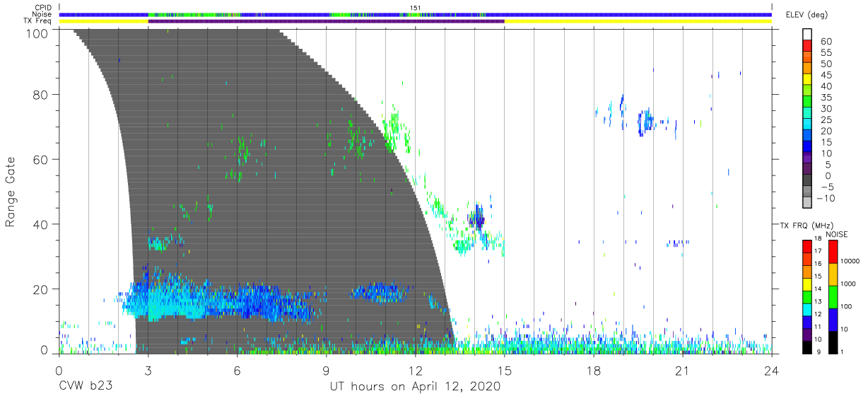Click the ELEV legend value 60
The width and height of the screenshot is (868, 401).
pos(826,41)
